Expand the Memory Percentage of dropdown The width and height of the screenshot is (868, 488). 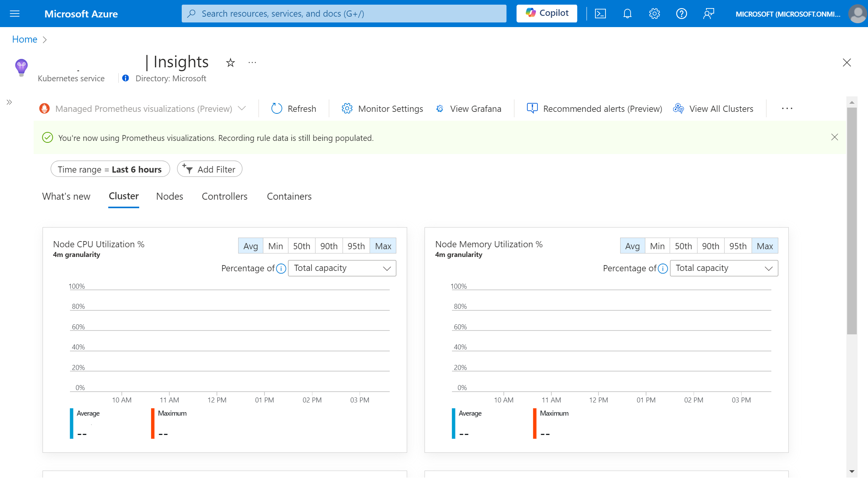coord(724,268)
